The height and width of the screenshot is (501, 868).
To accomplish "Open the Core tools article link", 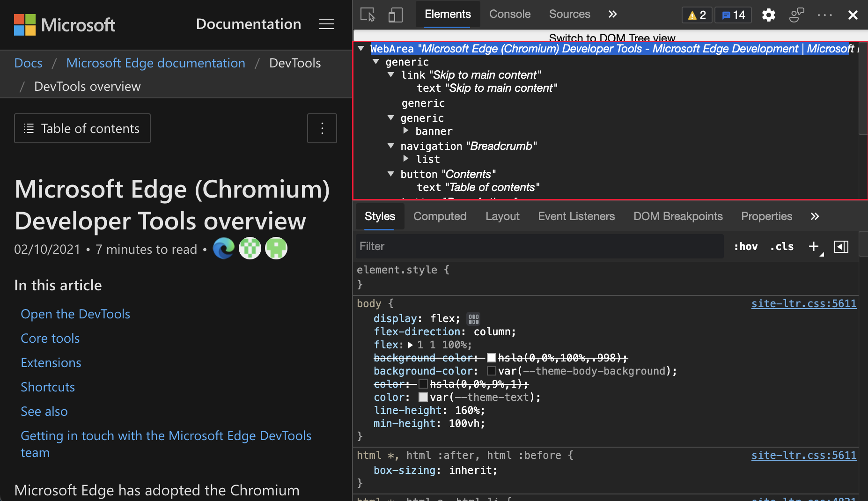I will [50, 338].
